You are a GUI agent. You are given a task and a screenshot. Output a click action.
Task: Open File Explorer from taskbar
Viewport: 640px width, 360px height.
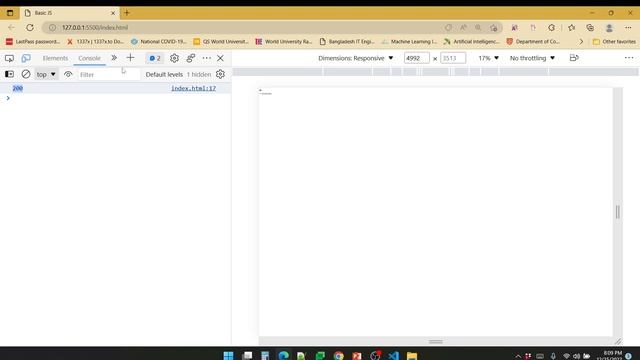click(412, 356)
